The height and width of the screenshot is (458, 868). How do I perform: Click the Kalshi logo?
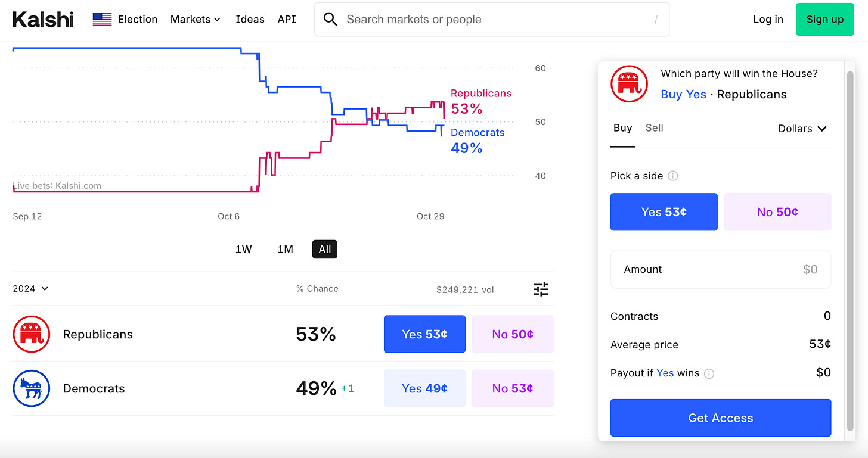coord(43,20)
